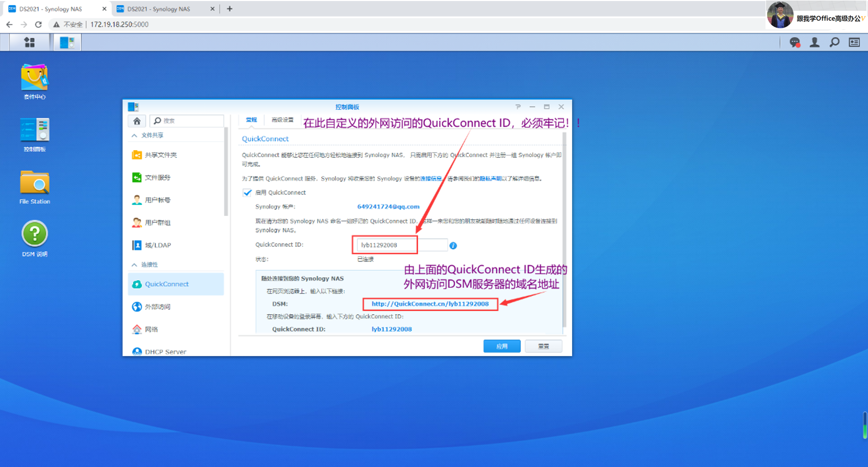868x467 pixels.
Task: Click the Control Panel home icon
Action: pyautogui.click(x=137, y=121)
